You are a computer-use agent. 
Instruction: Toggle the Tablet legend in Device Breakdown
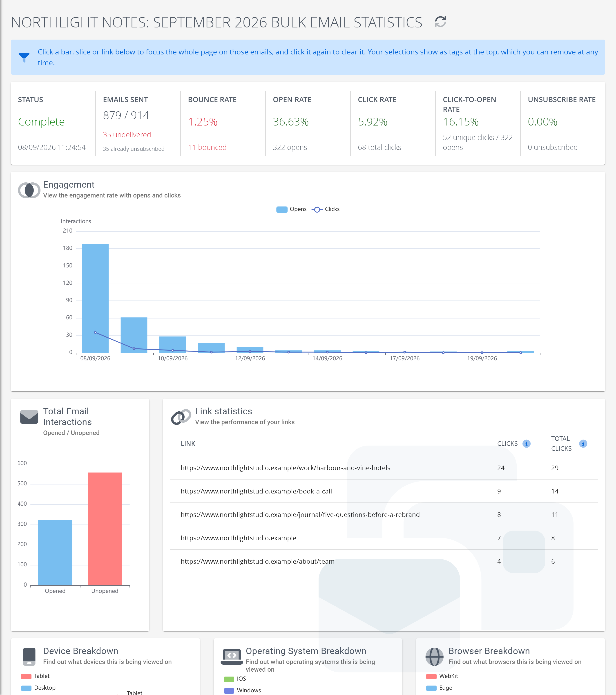click(35, 676)
